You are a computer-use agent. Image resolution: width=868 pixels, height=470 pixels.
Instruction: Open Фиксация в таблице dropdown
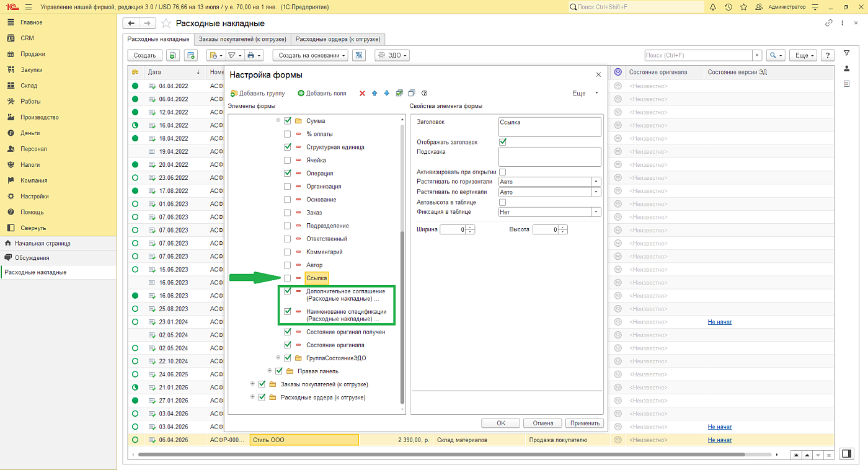pyautogui.click(x=596, y=212)
